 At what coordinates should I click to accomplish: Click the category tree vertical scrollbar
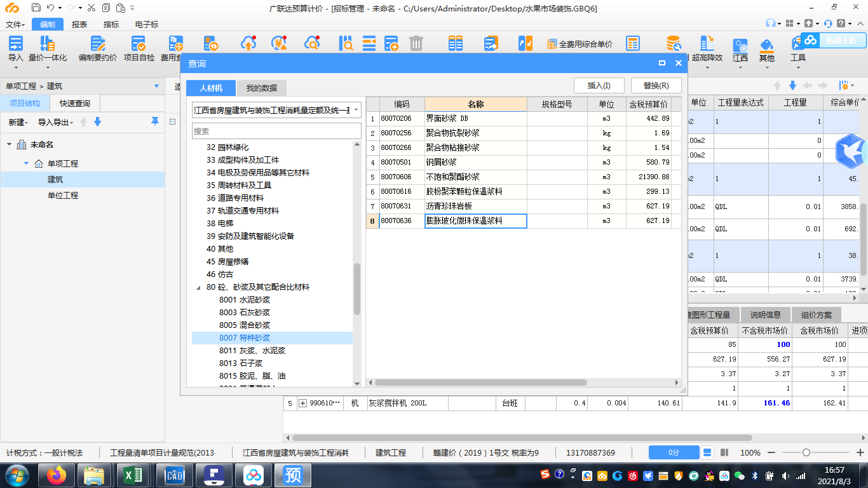click(357, 289)
